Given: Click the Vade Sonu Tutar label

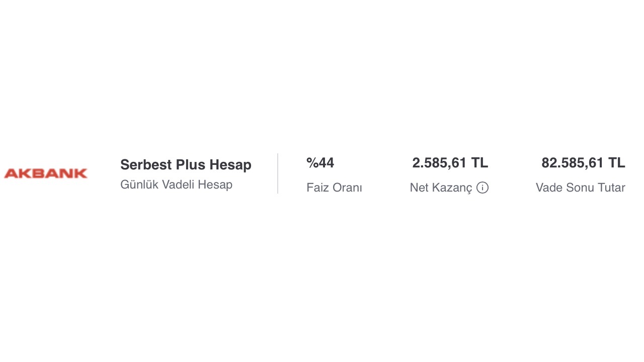Looking at the screenshot, I should (x=580, y=188).
